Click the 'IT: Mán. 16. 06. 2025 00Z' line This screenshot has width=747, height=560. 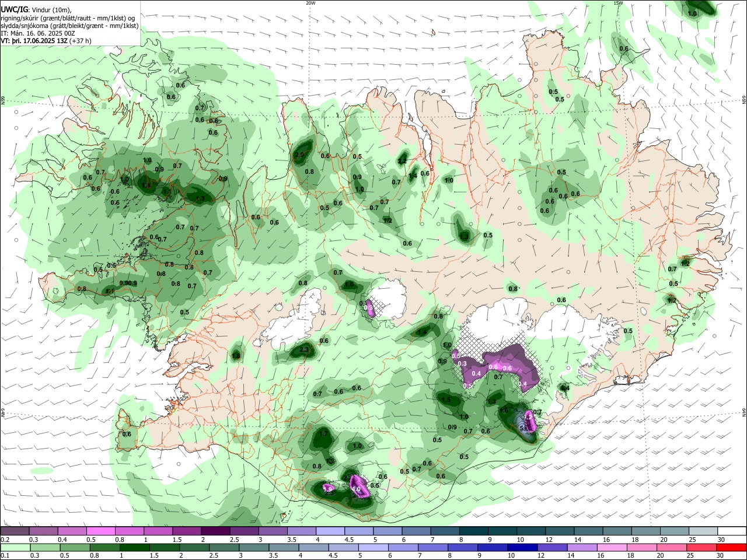(38, 33)
